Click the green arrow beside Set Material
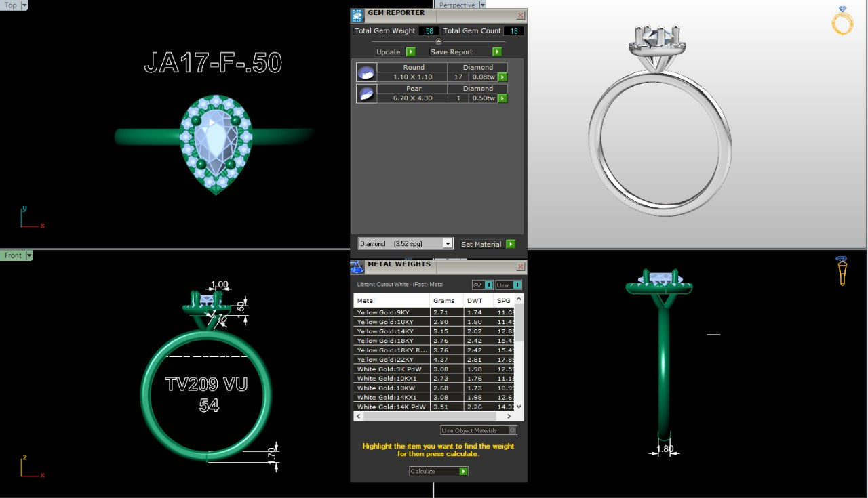Viewport: 868px width, 498px height. coord(511,244)
